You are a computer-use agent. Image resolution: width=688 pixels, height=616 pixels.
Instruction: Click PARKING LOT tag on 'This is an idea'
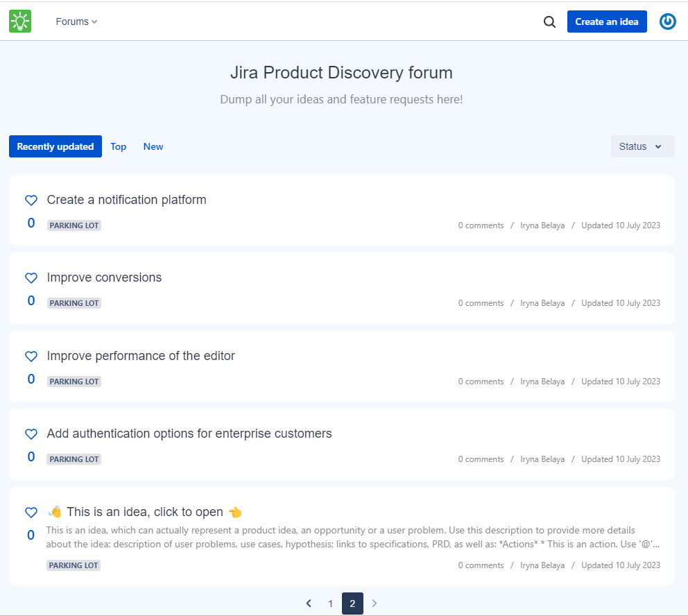tap(74, 565)
